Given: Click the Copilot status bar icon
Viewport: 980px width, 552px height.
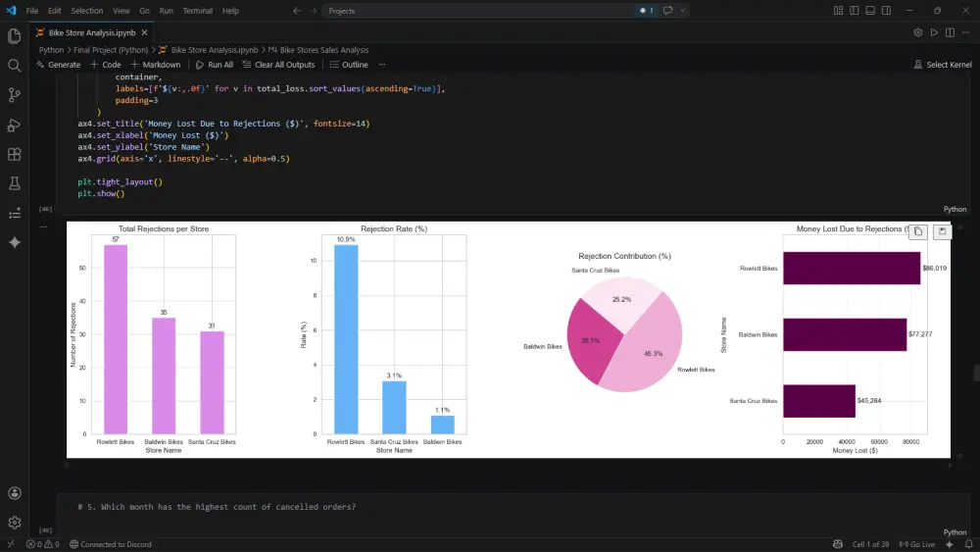Looking at the screenshot, I should point(838,544).
